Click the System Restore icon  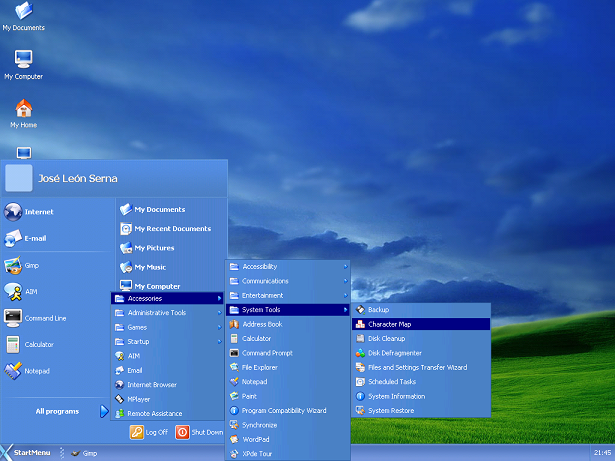click(360, 410)
